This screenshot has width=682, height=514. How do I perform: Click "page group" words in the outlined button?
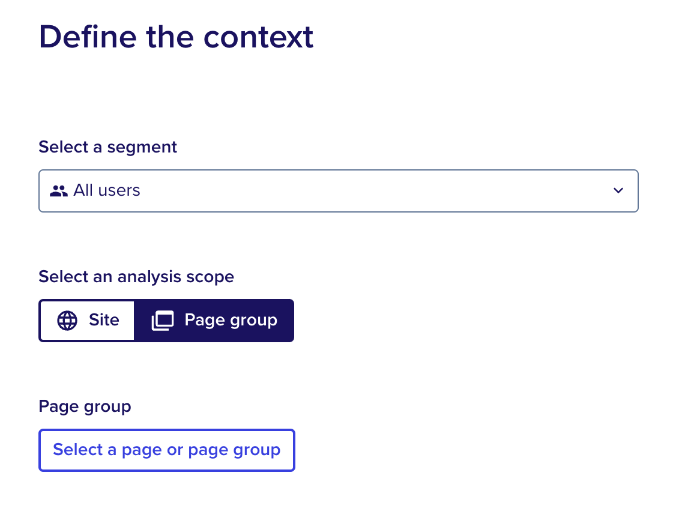coord(234,451)
